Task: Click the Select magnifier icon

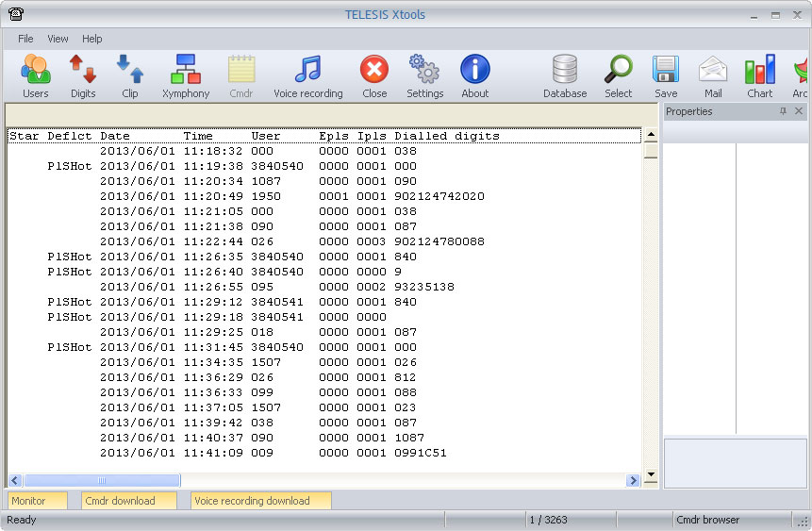Action: click(x=619, y=75)
